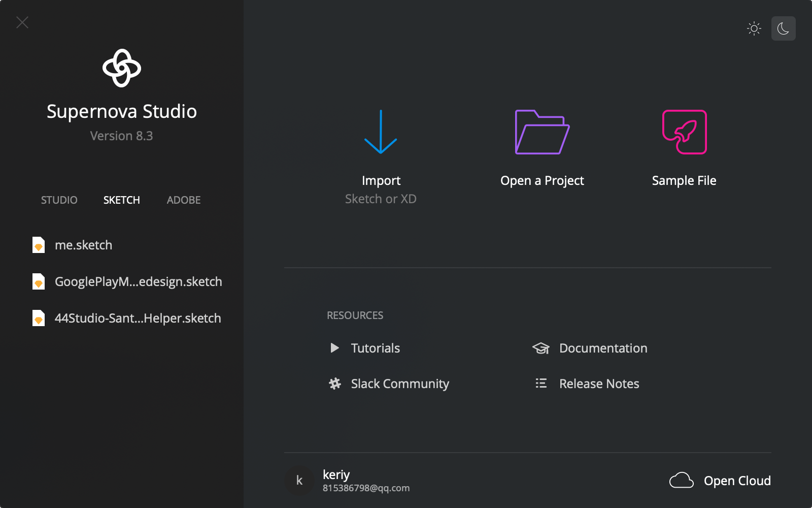Open the 44Studio-Sant...Helper.sketch file

(138, 318)
